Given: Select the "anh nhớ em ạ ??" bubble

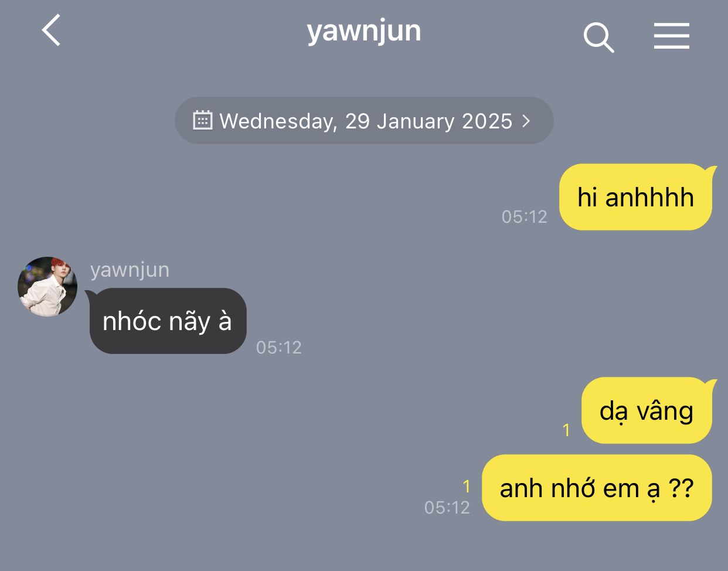Looking at the screenshot, I should tap(597, 488).
